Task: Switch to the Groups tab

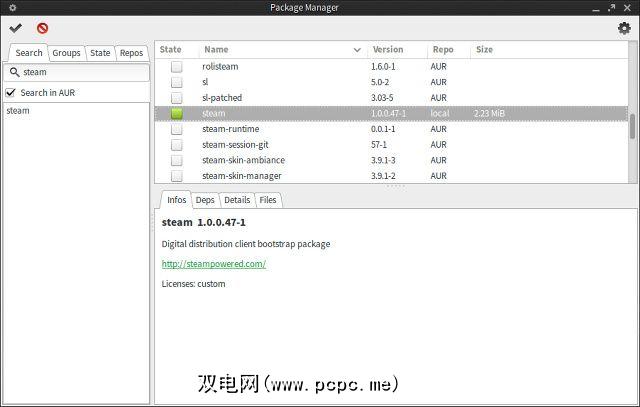Action: point(67,53)
